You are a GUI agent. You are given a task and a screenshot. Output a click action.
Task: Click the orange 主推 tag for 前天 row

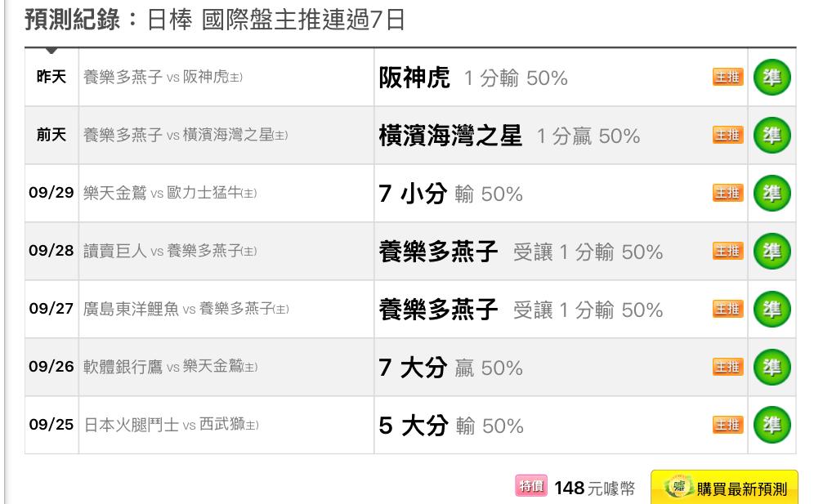tap(728, 136)
